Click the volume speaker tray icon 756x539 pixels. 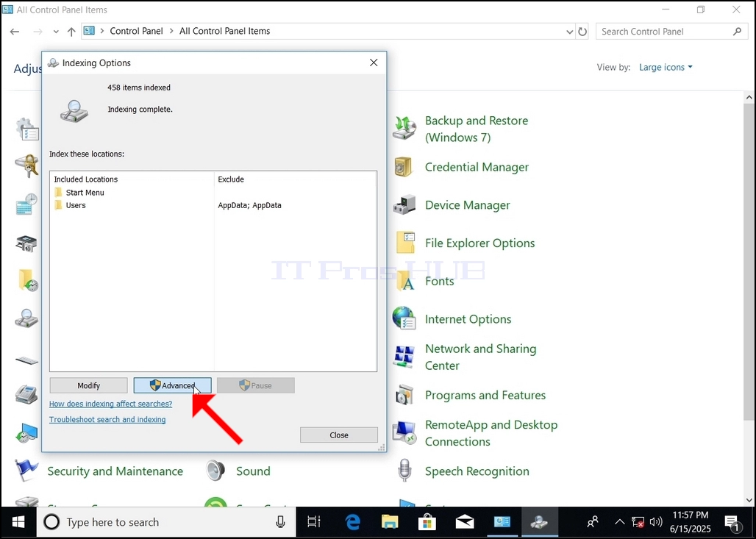(x=655, y=521)
